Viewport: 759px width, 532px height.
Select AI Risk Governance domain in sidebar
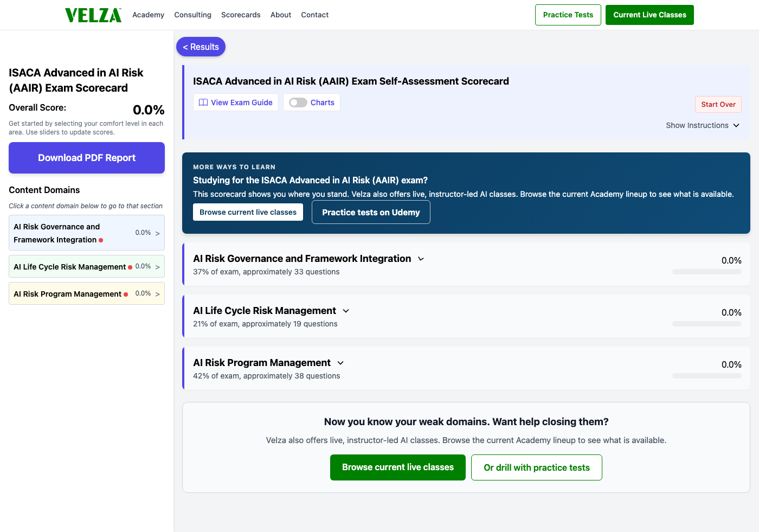(87, 233)
